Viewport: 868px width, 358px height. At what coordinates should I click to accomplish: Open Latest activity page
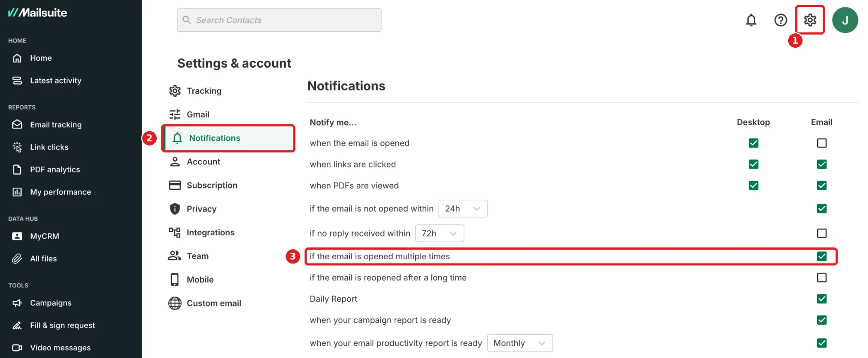coord(56,81)
